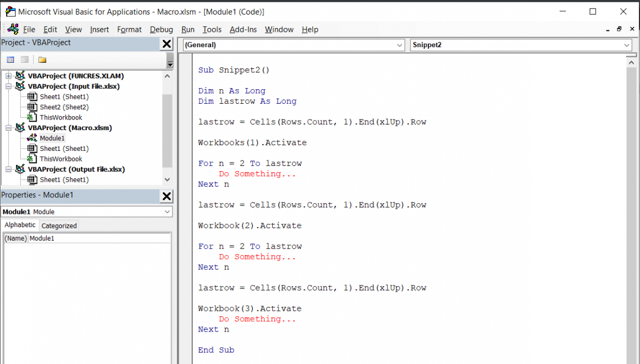Select ThisWorkbook under Input File.xlsx

(x=61, y=117)
